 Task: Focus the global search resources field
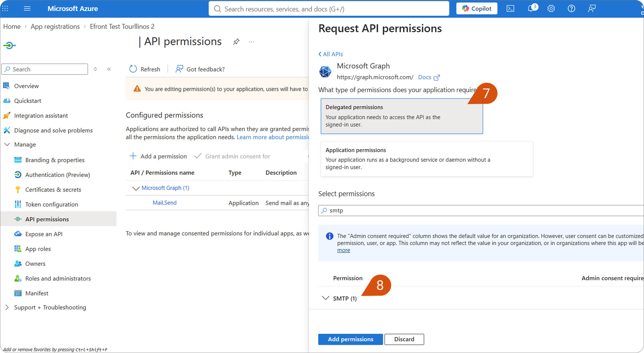click(329, 9)
